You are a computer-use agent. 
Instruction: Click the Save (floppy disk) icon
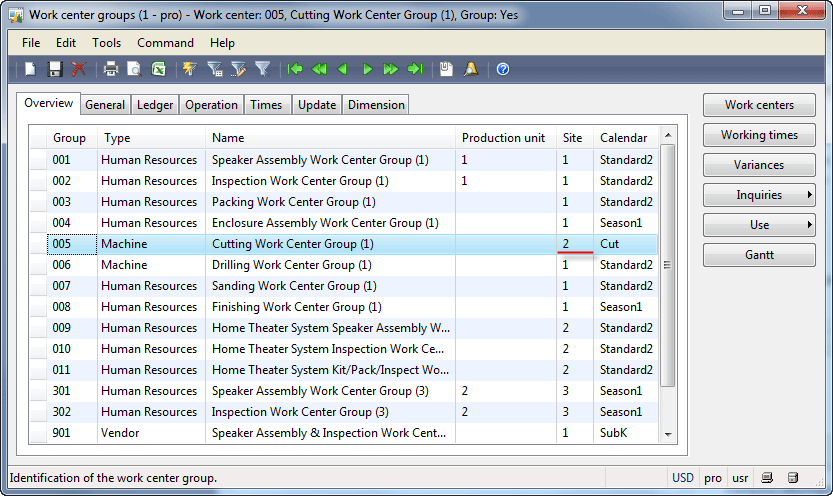[55, 69]
